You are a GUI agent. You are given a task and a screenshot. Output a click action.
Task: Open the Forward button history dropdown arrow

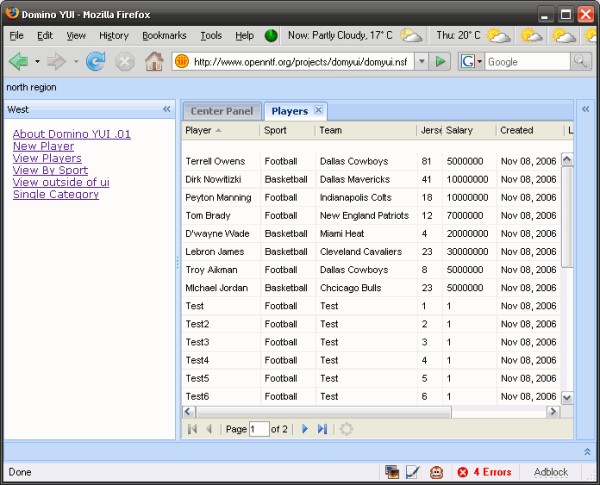tap(76, 61)
